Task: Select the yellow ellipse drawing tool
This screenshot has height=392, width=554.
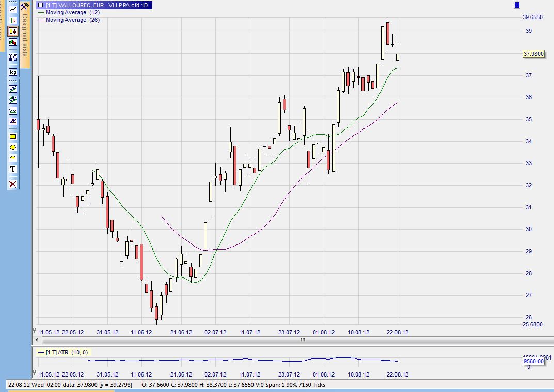Action: [x=13, y=147]
